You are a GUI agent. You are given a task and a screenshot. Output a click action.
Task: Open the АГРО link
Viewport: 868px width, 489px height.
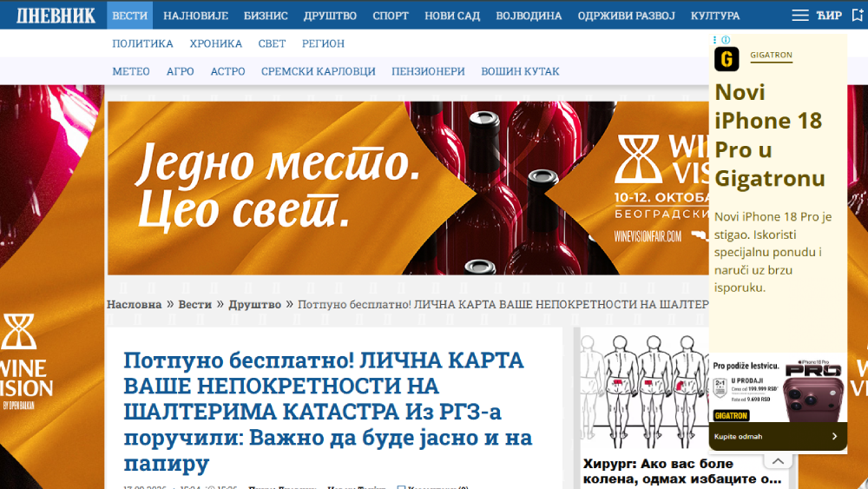[181, 71]
